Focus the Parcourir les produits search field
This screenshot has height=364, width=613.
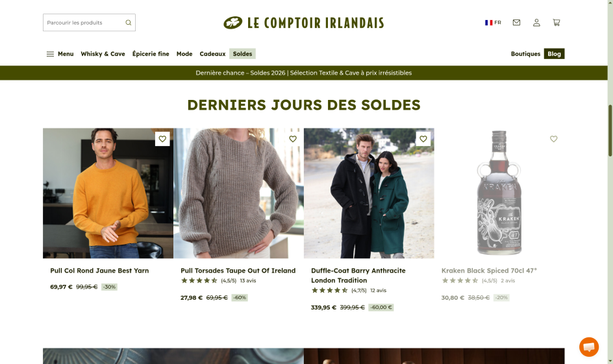(x=89, y=23)
